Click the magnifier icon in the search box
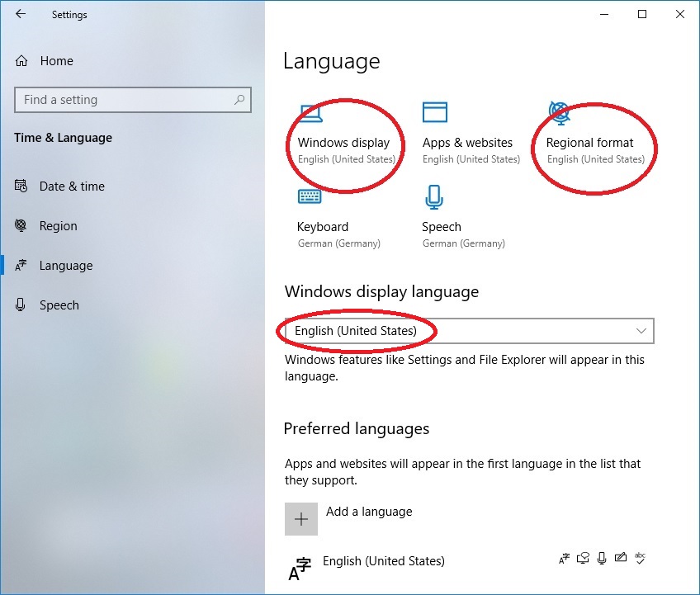Image resolution: width=700 pixels, height=595 pixels. coord(239,100)
